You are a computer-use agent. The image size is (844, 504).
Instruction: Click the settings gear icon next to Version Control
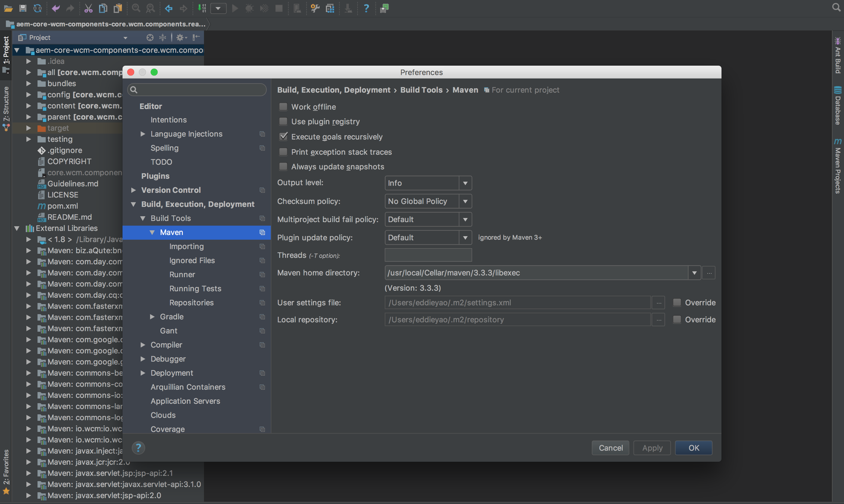tap(262, 190)
